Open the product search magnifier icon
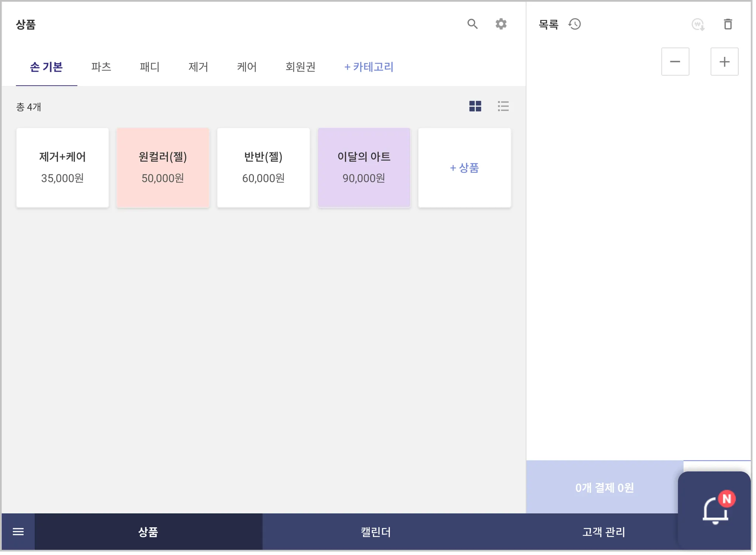This screenshot has height=555, width=756. 472,24
